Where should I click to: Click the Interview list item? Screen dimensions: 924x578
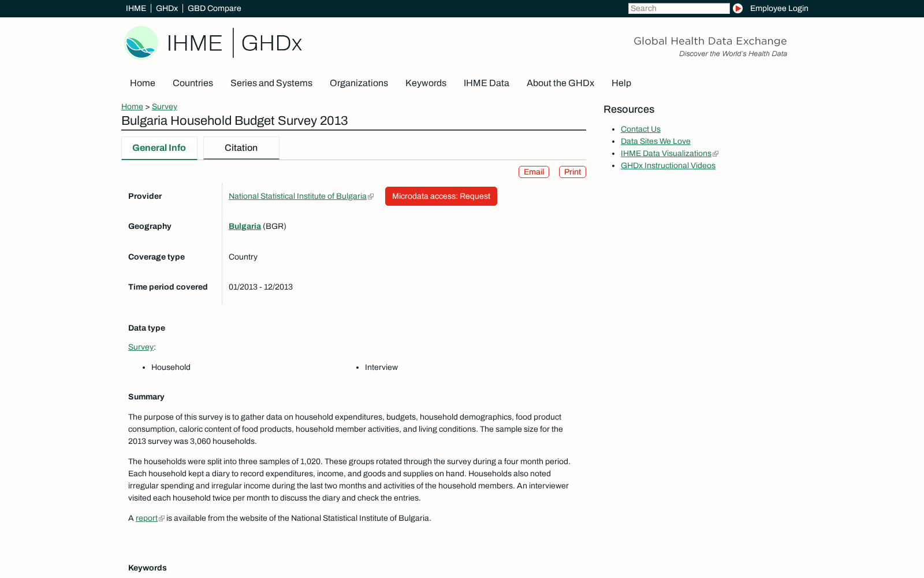[381, 368]
